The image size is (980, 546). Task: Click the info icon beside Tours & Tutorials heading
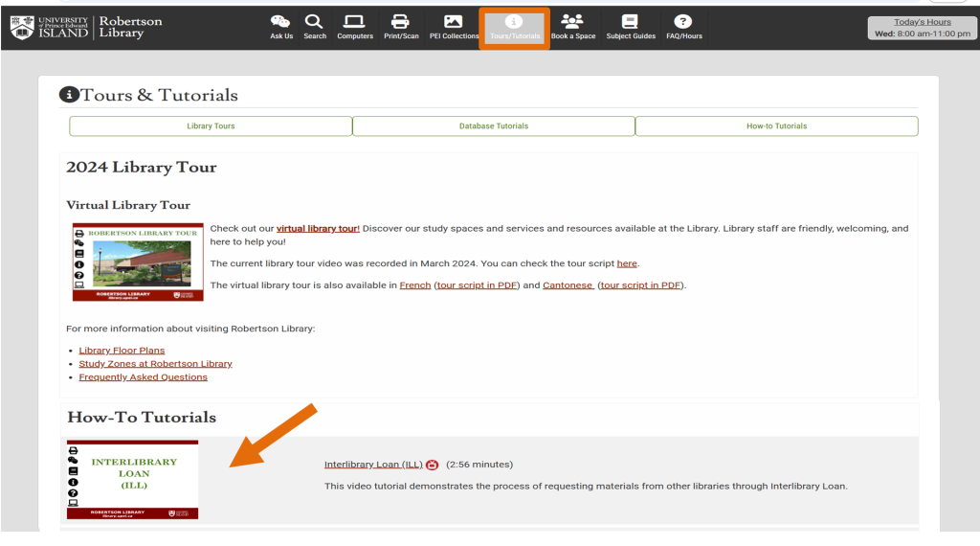point(69,95)
